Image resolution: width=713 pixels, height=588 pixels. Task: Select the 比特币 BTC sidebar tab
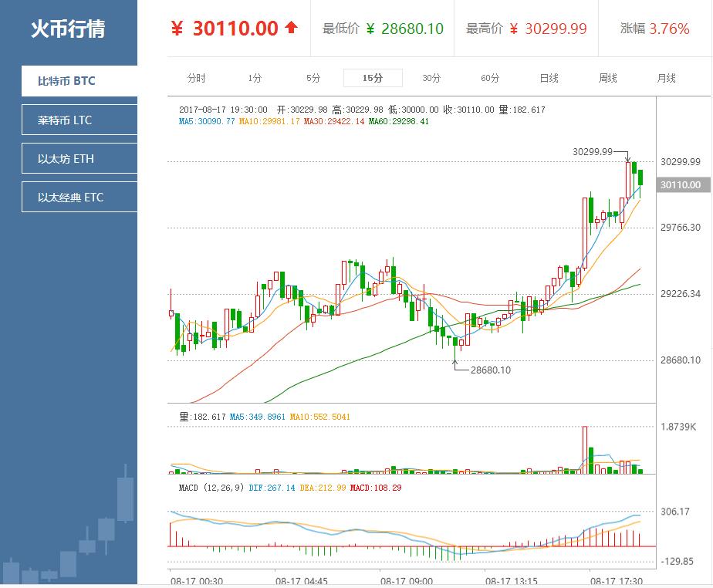pyautogui.click(x=79, y=81)
